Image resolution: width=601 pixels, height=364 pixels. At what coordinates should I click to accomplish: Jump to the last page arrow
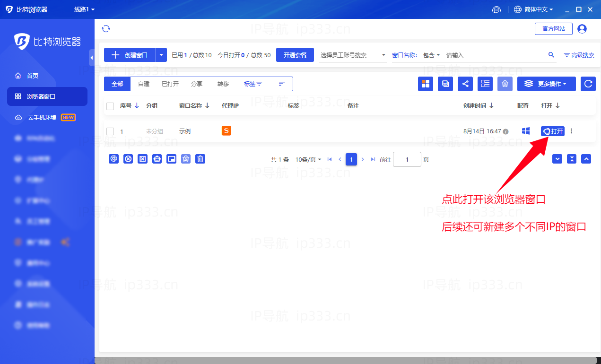(x=373, y=159)
